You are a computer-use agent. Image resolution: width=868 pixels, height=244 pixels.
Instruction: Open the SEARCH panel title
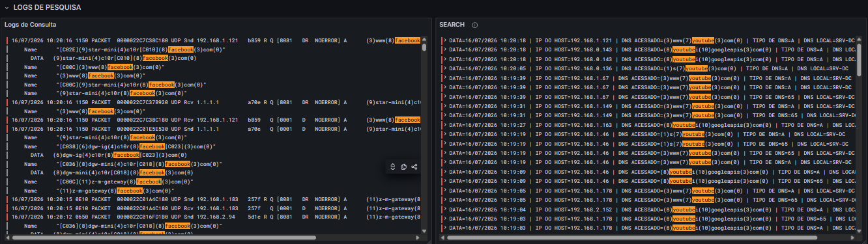[x=452, y=25]
